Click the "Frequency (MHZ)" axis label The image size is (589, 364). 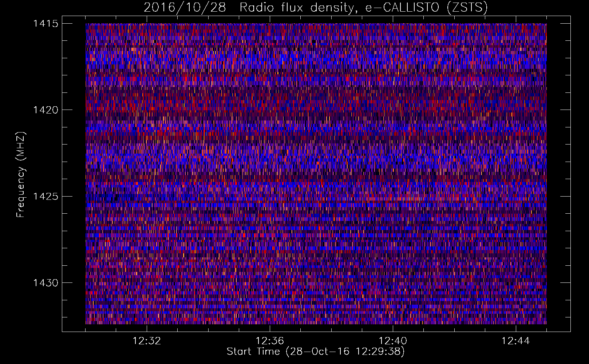[x=21, y=175]
